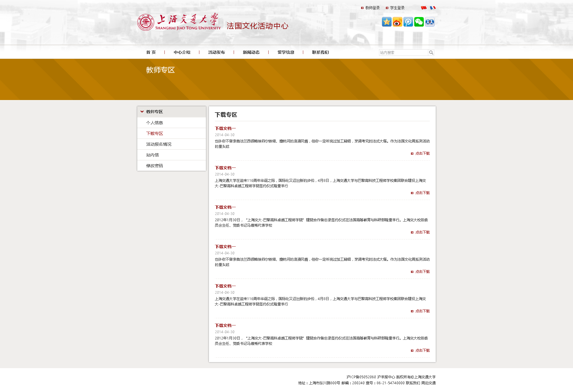This screenshot has width=573, height=392.
Task: Open 修改密码 in the sidebar
Action: (155, 166)
